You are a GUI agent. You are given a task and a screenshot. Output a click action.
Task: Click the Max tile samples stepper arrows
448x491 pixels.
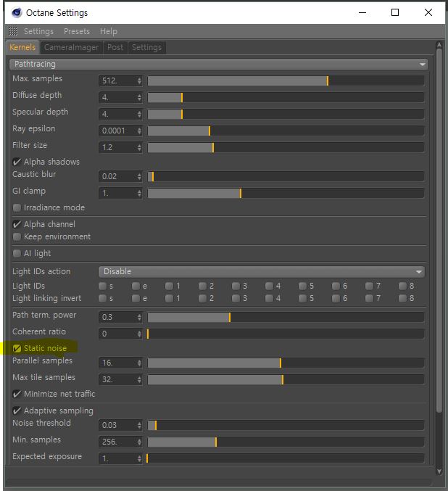point(139,379)
